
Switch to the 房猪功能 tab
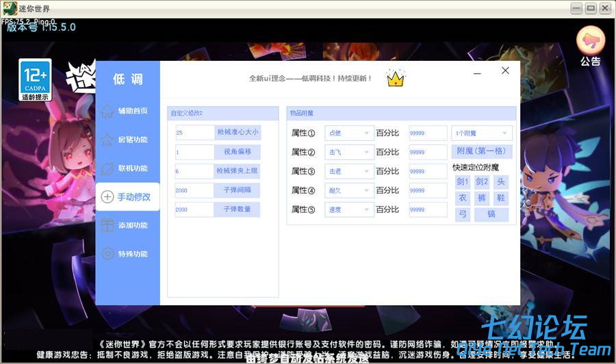pos(128,140)
